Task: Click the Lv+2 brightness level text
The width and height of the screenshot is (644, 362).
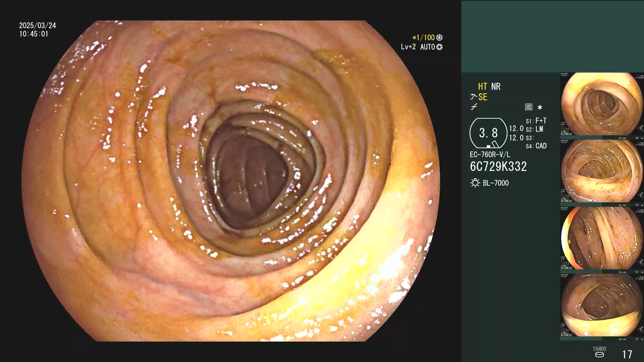Action: coord(408,47)
